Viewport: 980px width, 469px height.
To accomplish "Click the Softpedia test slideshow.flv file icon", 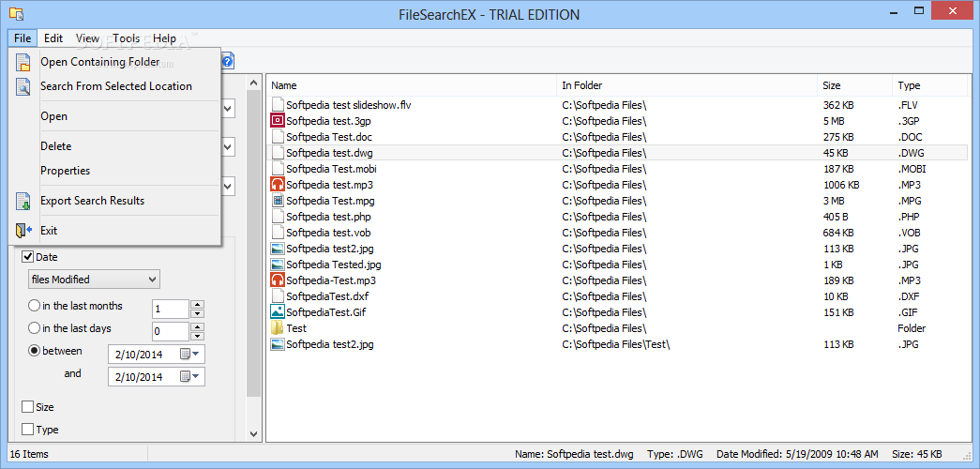I will pyautogui.click(x=278, y=105).
